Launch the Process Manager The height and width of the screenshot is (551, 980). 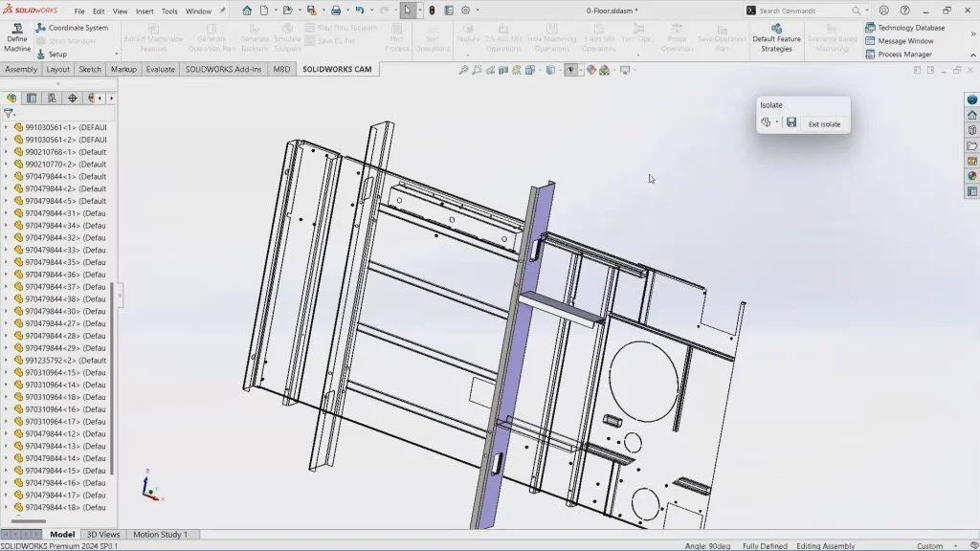point(873,55)
